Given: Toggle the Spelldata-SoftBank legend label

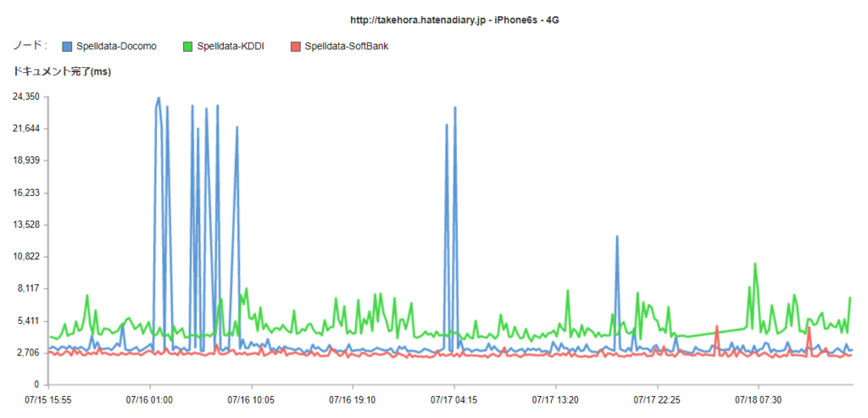Looking at the screenshot, I should click(347, 47).
